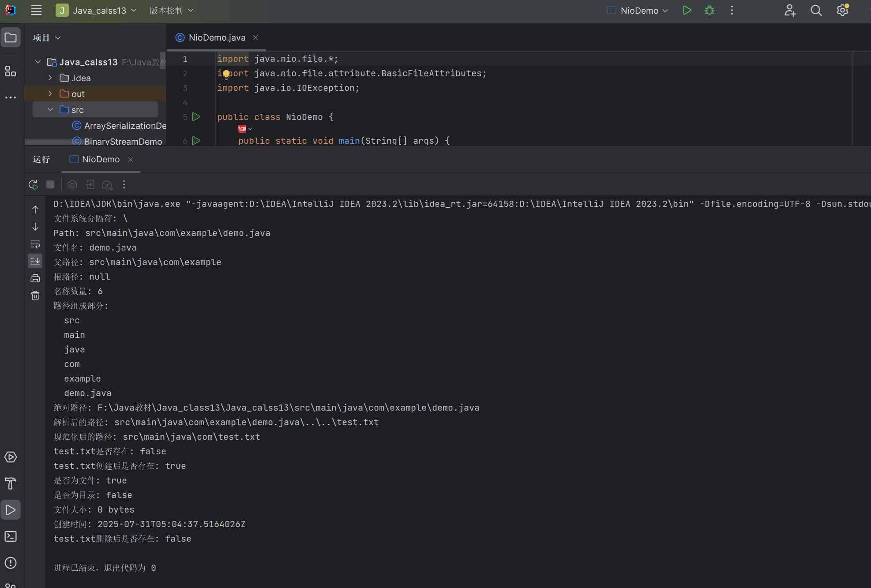Select the NioDemo.java editor tab
This screenshot has width=871, height=588.
pos(216,37)
